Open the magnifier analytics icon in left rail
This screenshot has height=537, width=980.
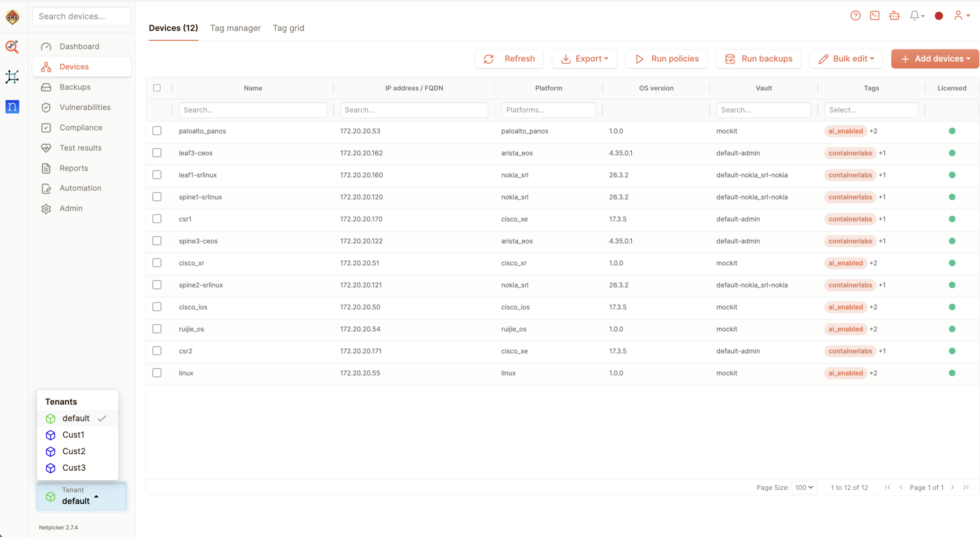coord(12,47)
